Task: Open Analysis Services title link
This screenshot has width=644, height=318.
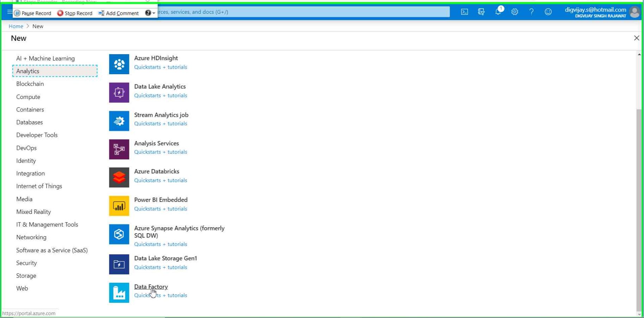Action: coord(156,143)
